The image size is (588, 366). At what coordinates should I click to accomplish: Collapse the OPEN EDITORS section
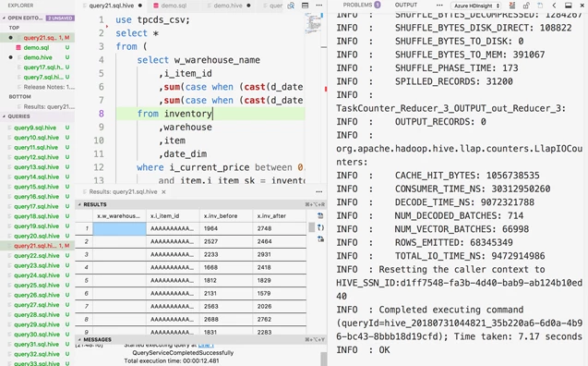pyautogui.click(x=4, y=18)
